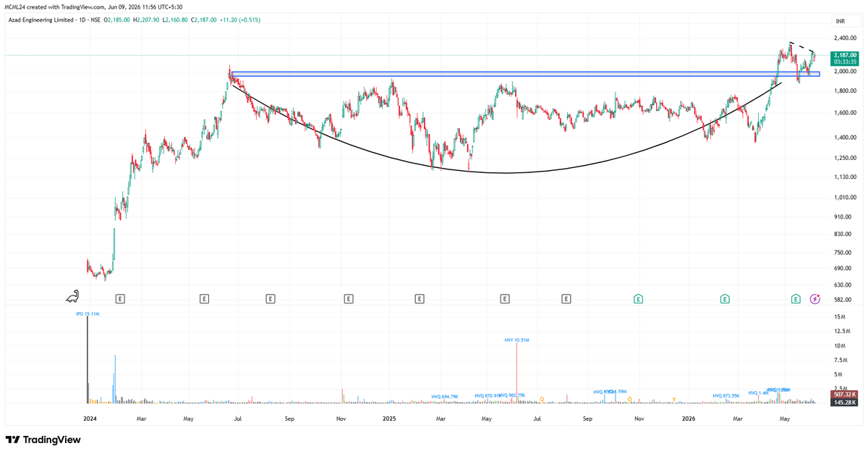Open the green earnings marker beside lightning icon
The height and width of the screenshot is (454, 868).
[796, 298]
